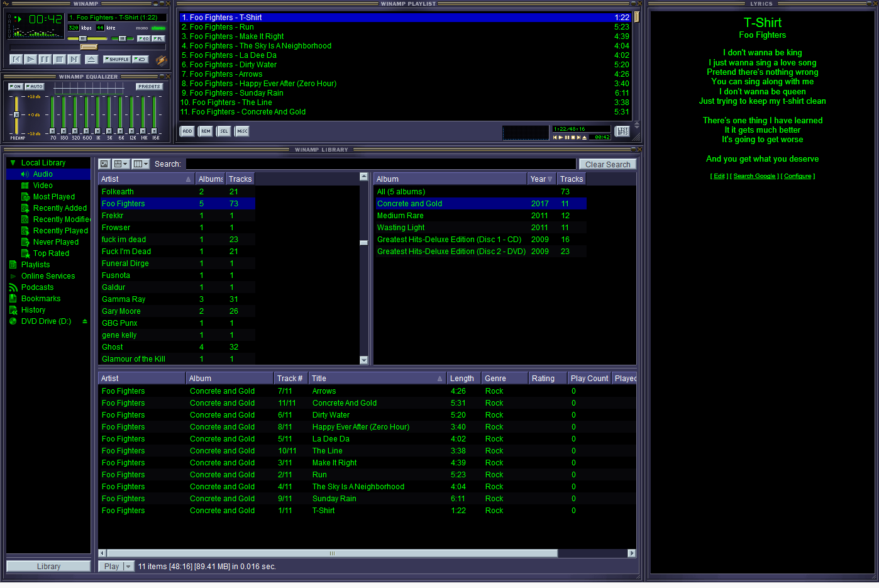Click the Edit link in Lyrics panel
The width and height of the screenshot is (879, 588).
coord(719,176)
